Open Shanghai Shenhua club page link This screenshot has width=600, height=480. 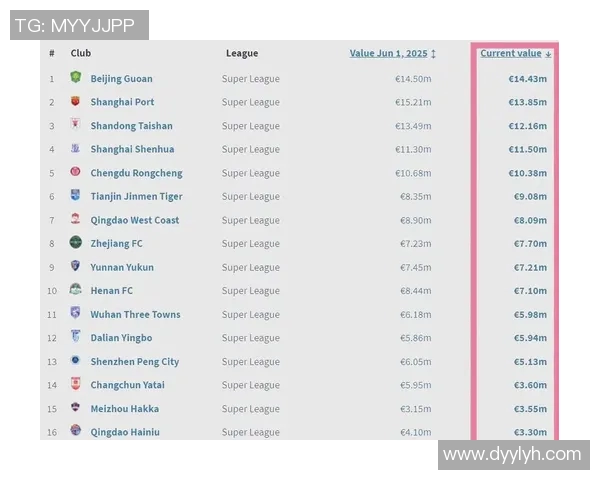[x=132, y=149]
